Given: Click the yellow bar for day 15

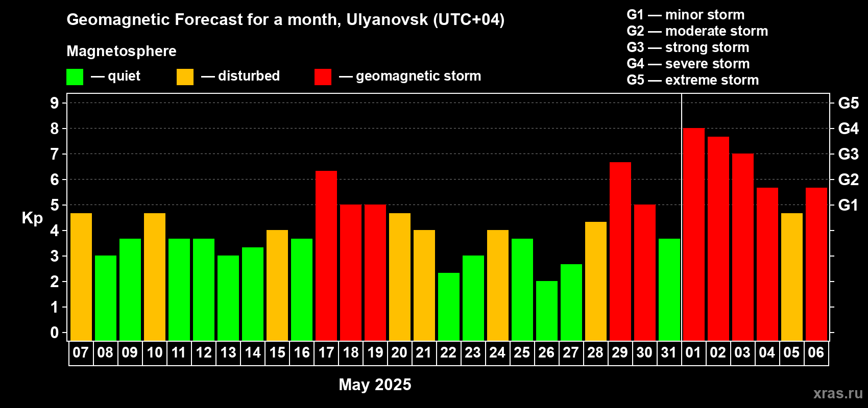Looking at the screenshot, I should [277, 286].
